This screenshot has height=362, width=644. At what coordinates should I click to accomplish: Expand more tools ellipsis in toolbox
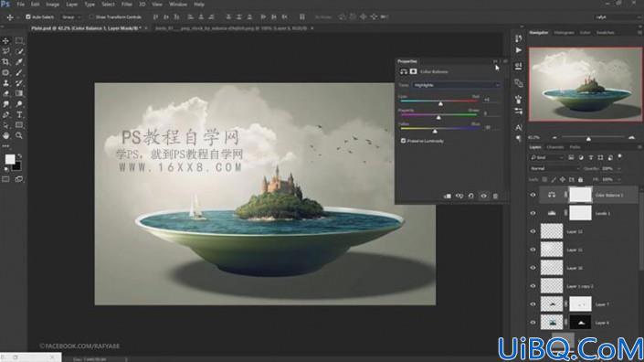coord(5,146)
